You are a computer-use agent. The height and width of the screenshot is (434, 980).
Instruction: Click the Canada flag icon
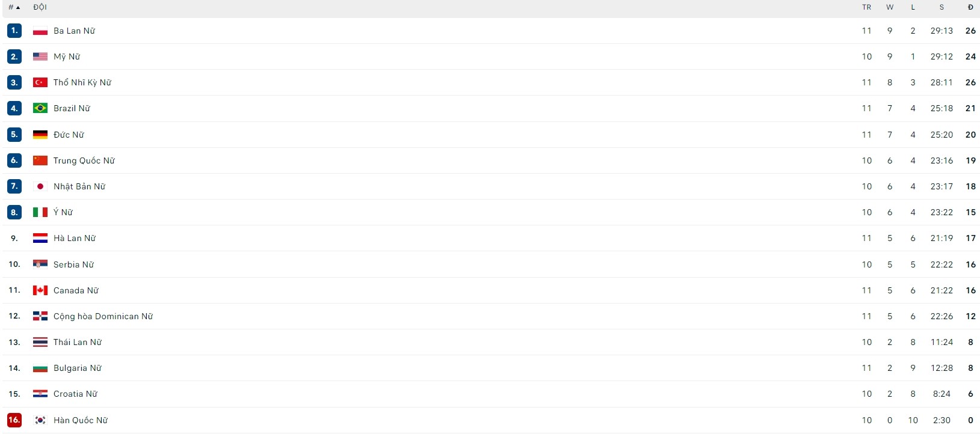click(40, 290)
